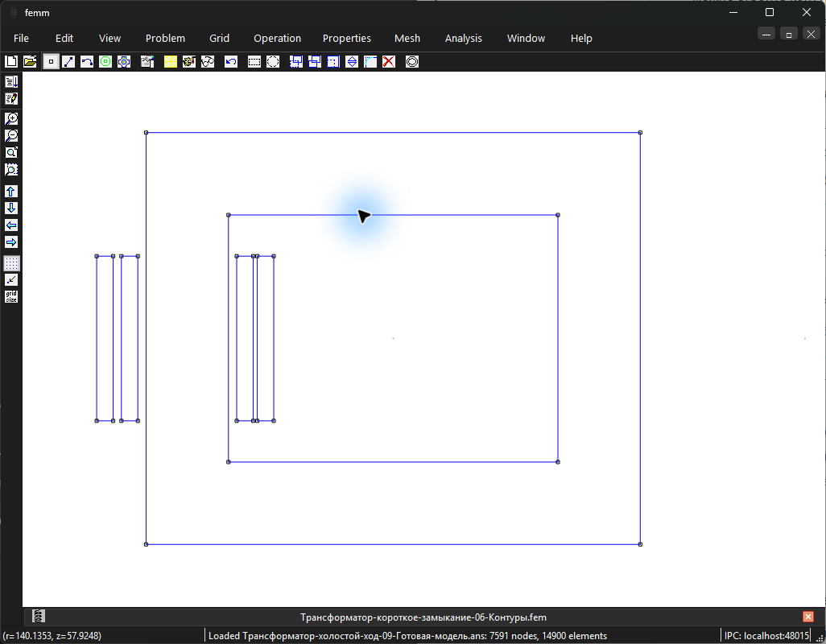This screenshot has height=644, width=826.
Task: Expand the Analysis menu
Action: (464, 39)
